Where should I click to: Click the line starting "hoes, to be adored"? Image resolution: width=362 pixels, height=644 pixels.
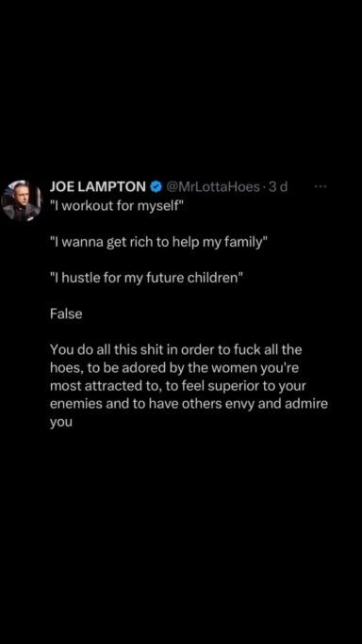(174, 368)
